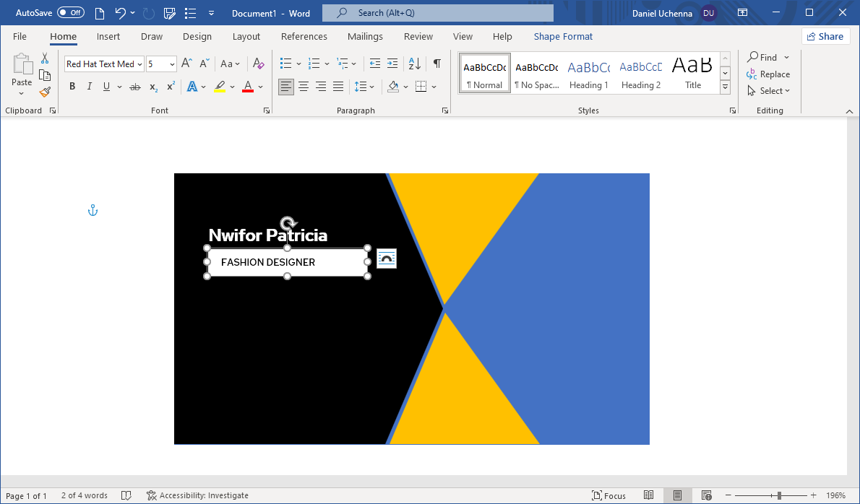860x504 pixels.
Task: Center align the paragraph text
Action: click(x=304, y=87)
